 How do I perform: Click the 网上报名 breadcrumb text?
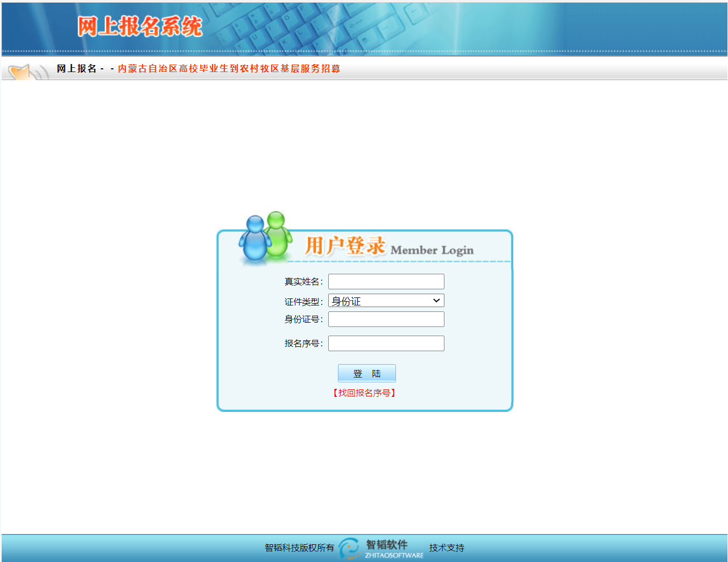coord(76,69)
